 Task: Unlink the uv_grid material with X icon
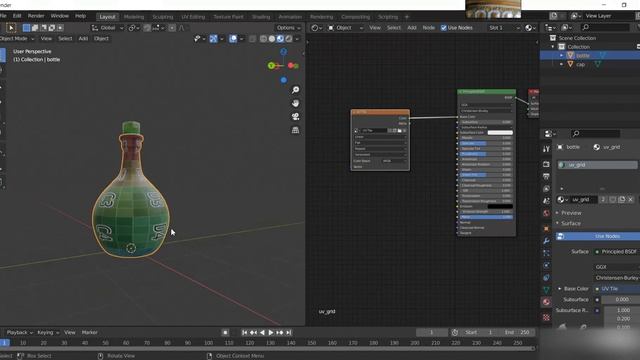631,200
